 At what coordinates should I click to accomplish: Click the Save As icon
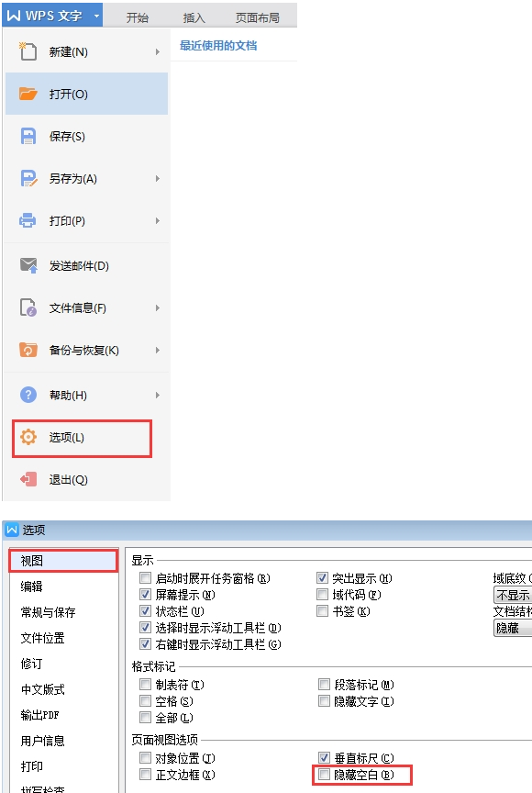[x=28, y=179]
